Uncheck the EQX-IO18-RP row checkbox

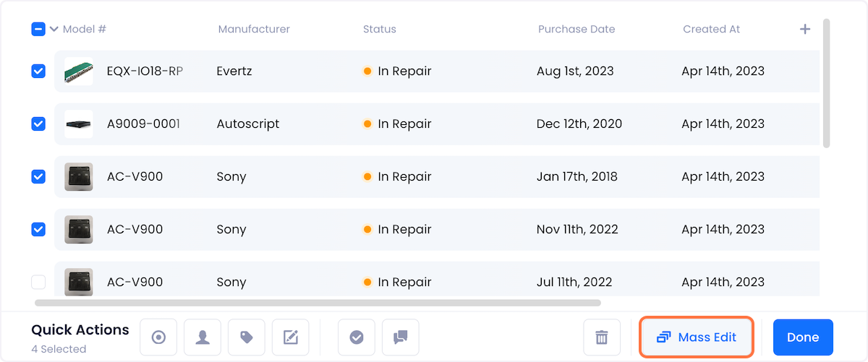[x=38, y=71]
